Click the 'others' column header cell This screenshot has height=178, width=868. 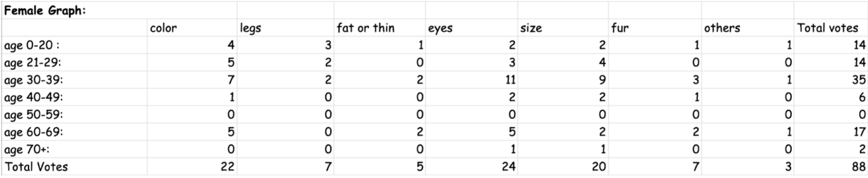722,28
